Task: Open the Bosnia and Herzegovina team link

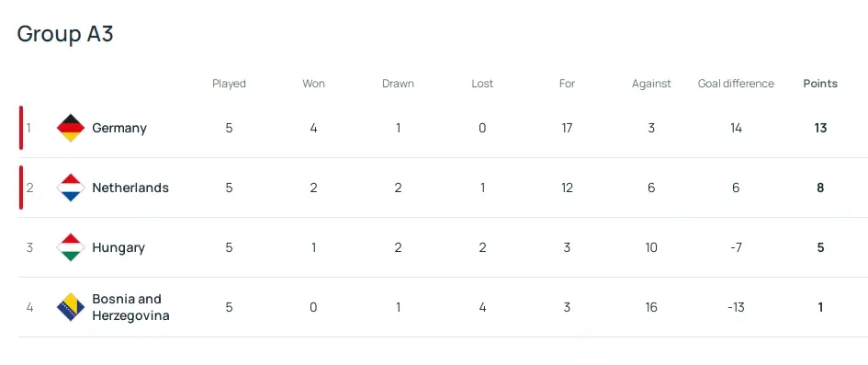Action: 130,307
